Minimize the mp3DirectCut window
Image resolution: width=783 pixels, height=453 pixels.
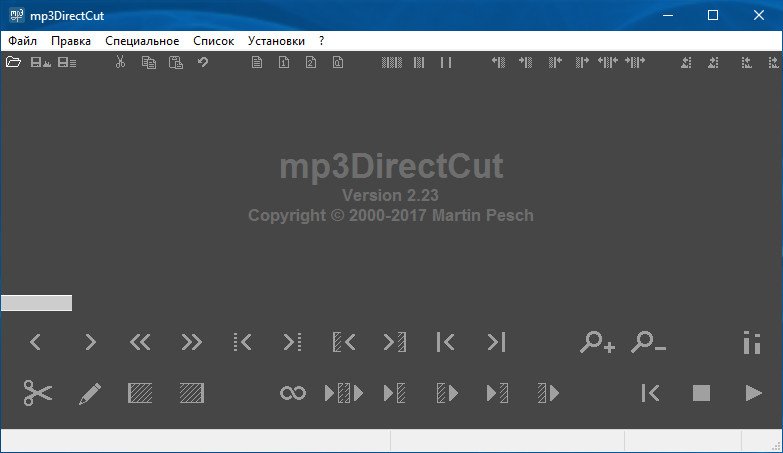coord(668,15)
